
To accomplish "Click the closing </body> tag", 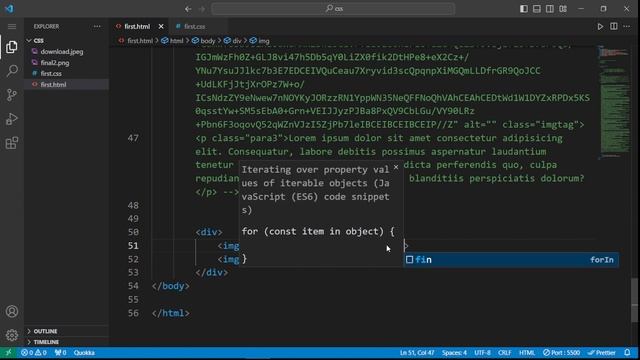I will pyautogui.click(x=170, y=286).
